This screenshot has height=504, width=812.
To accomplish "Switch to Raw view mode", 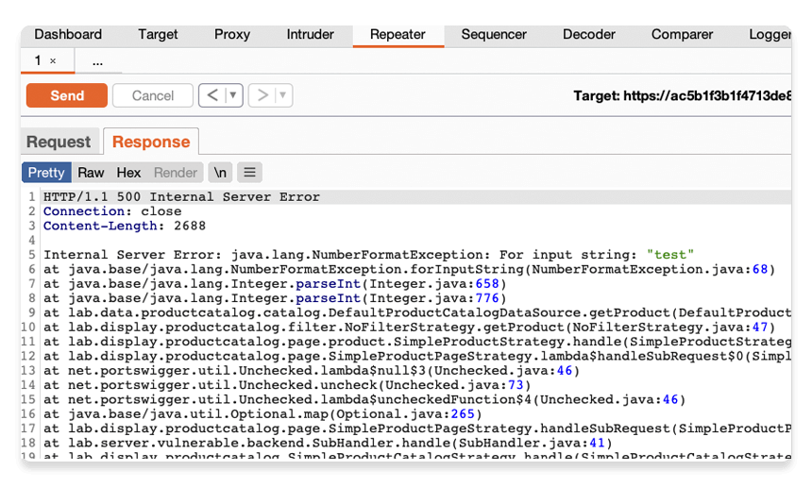I will click(91, 173).
